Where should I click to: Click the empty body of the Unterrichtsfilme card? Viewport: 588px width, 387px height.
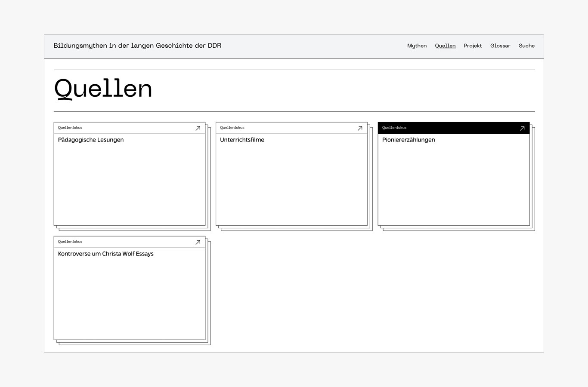click(x=291, y=185)
